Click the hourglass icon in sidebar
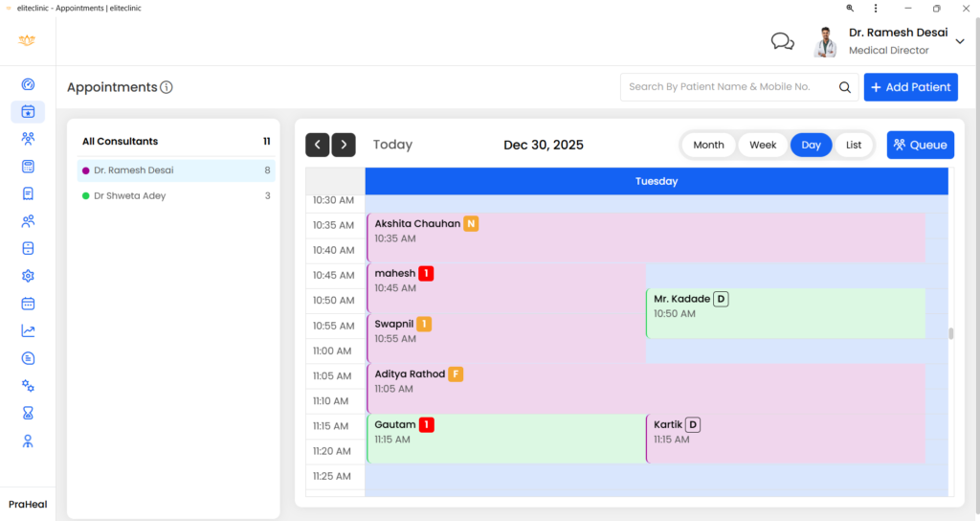The height and width of the screenshot is (521, 980). tap(28, 414)
